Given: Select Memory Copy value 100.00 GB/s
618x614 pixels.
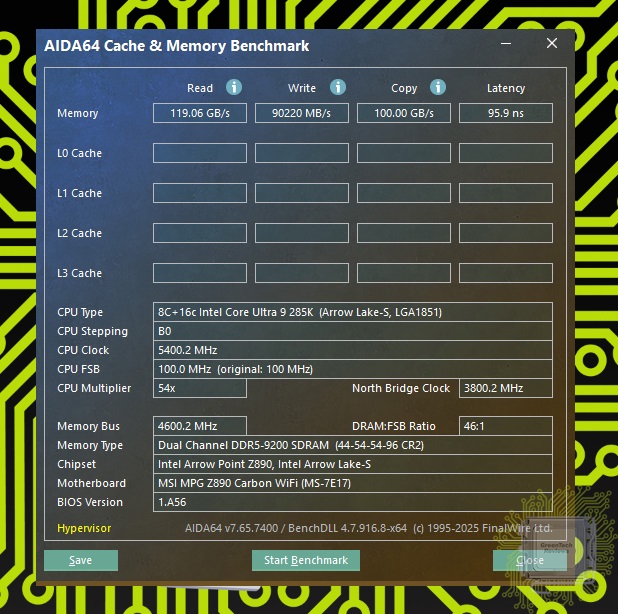Looking at the screenshot, I should (x=404, y=113).
